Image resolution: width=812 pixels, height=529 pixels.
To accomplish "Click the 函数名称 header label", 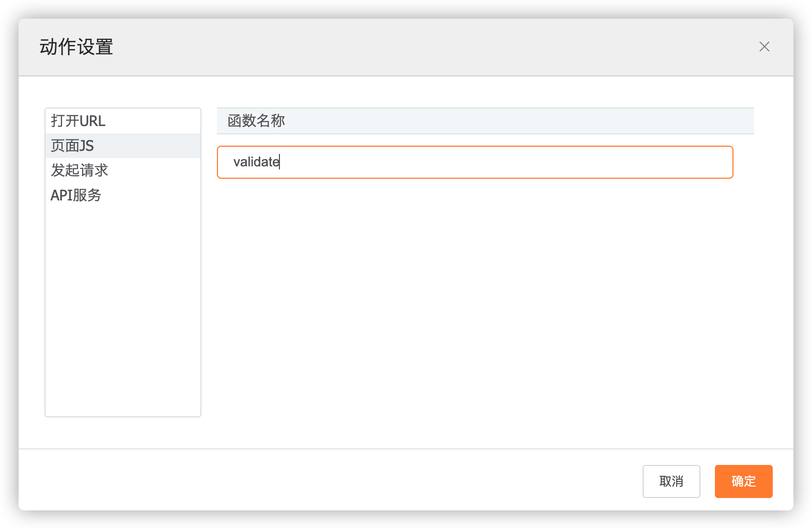I will [x=256, y=121].
